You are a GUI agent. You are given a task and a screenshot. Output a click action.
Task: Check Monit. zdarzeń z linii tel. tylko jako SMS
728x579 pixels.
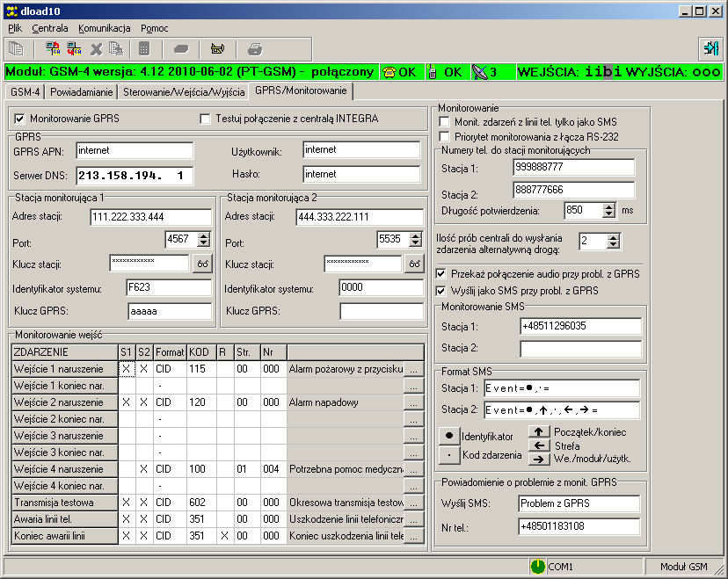pyautogui.click(x=444, y=121)
